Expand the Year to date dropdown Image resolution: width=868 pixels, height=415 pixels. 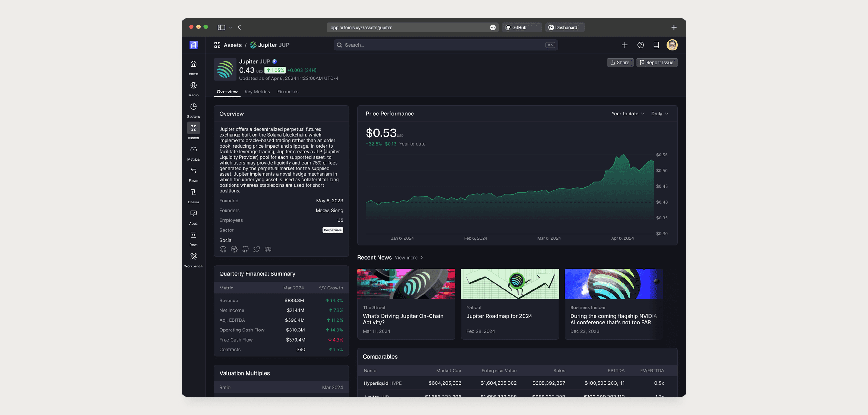tap(628, 114)
